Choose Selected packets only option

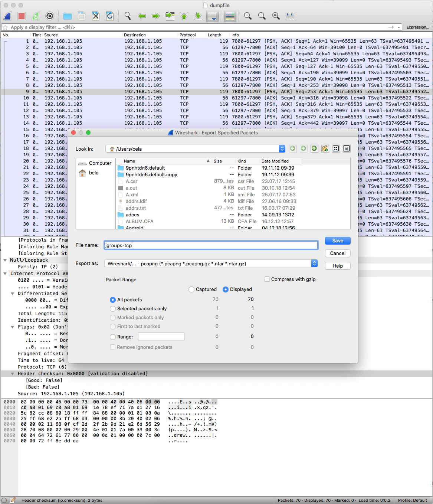113,309
